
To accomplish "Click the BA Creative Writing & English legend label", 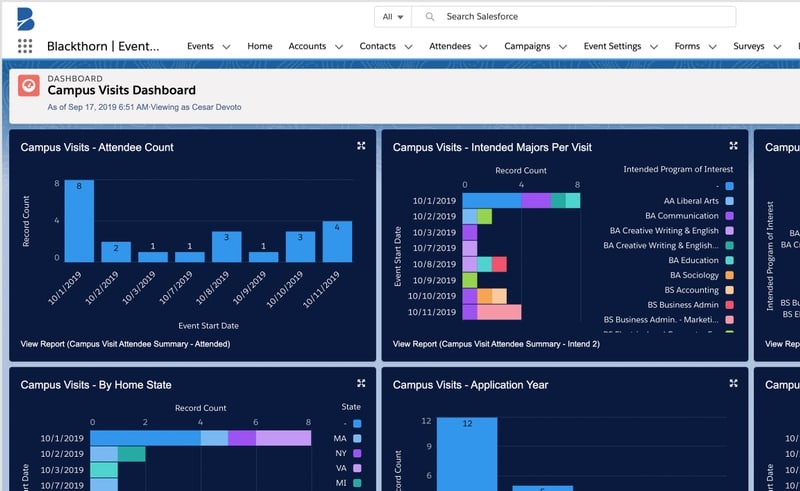I will (664, 231).
